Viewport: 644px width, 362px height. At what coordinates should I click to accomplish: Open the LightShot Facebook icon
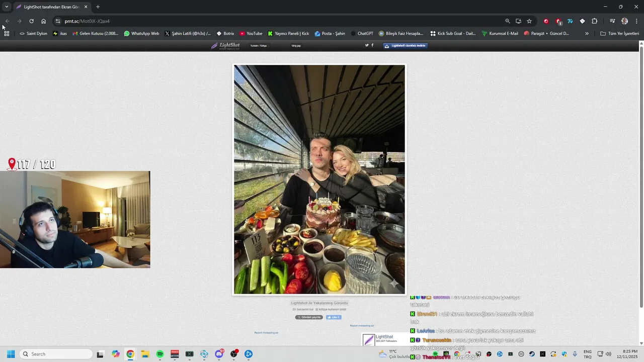point(372,45)
